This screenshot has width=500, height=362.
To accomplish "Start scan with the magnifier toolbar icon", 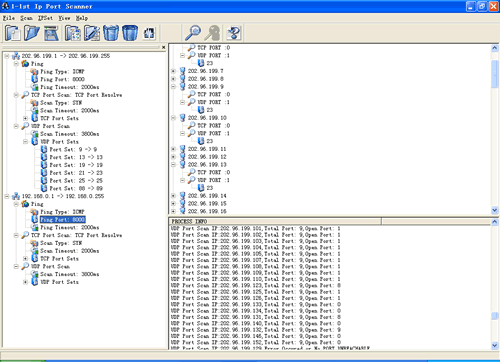I will click(193, 33).
